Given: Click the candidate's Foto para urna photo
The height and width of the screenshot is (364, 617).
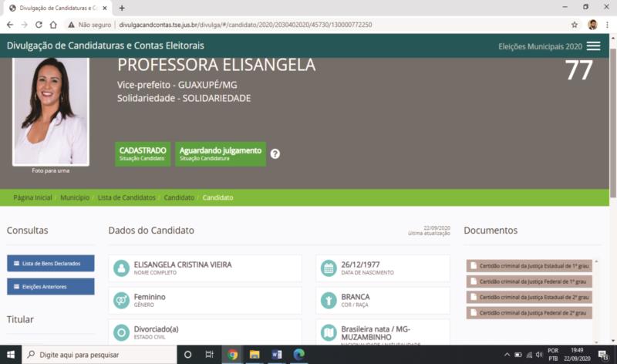Looking at the screenshot, I should tap(51, 111).
